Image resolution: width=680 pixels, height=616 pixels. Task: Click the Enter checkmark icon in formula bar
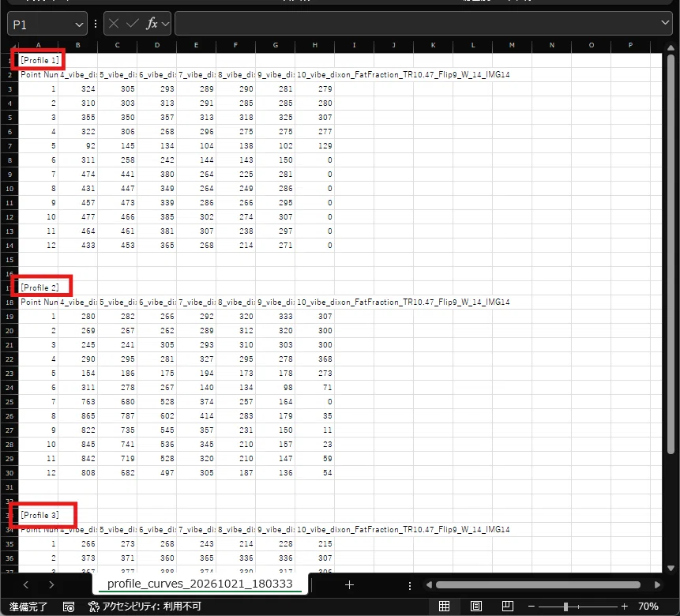pyautogui.click(x=132, y=24)
